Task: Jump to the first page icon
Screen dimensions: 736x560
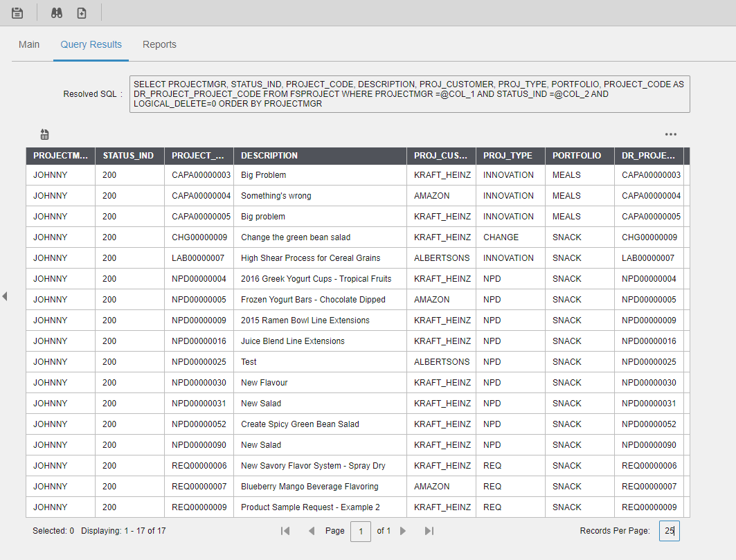Action: 285,530
